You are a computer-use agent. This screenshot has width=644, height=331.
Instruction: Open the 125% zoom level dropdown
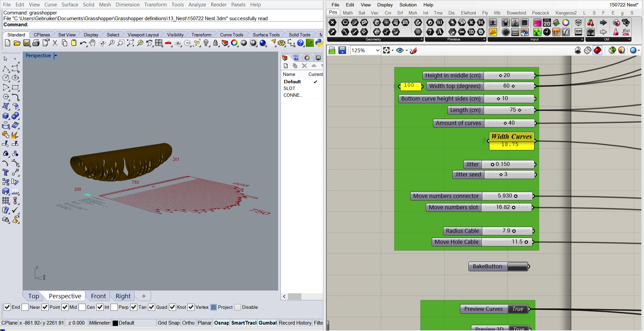pos(378,51)
